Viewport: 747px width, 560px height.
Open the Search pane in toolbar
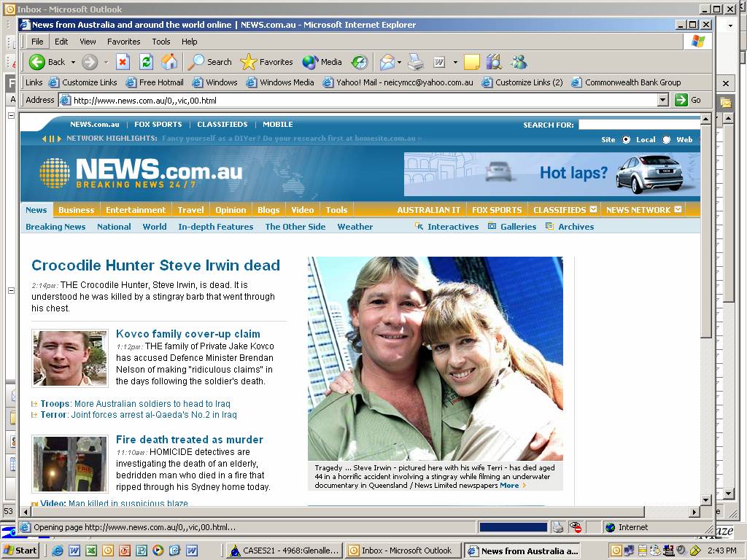[x=209, y=62]
